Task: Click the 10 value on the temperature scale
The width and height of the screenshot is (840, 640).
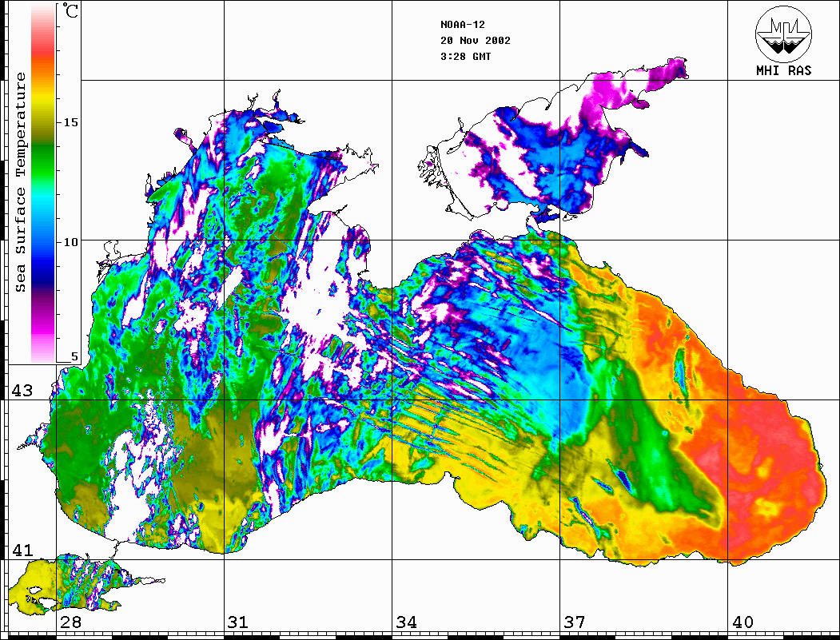Action: pyautogui.click(x=70, y=242)
